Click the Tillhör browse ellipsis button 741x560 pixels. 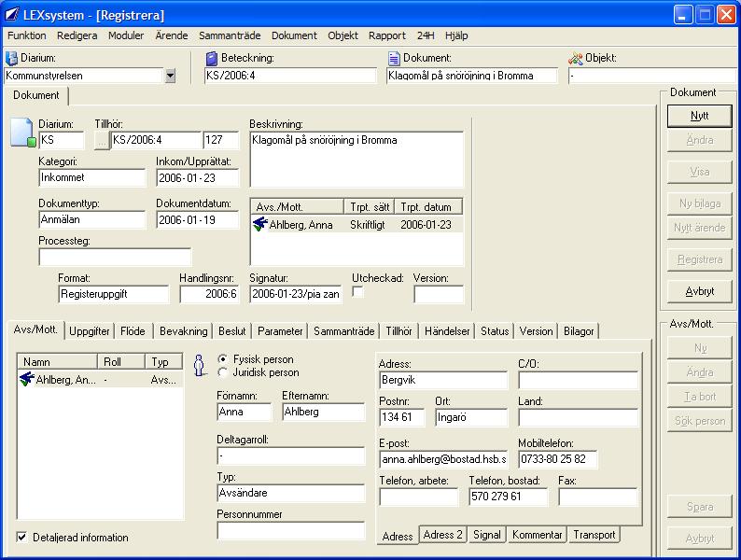coord(102,140)
